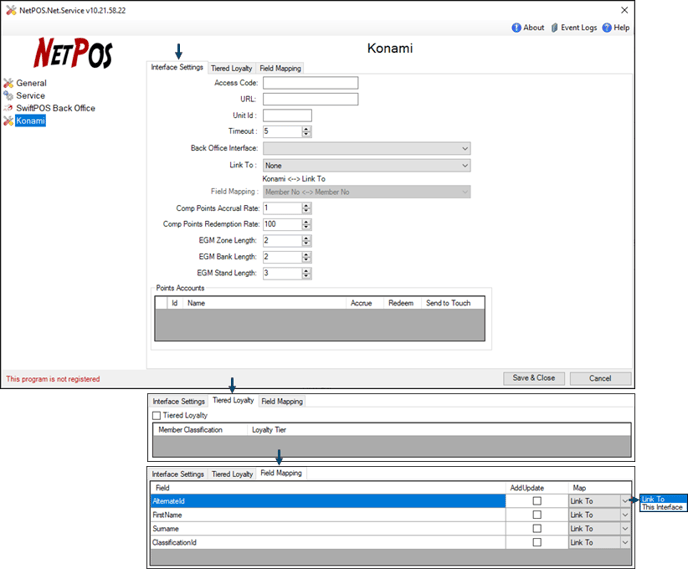Click the Accrue column header

pos(365,303)
